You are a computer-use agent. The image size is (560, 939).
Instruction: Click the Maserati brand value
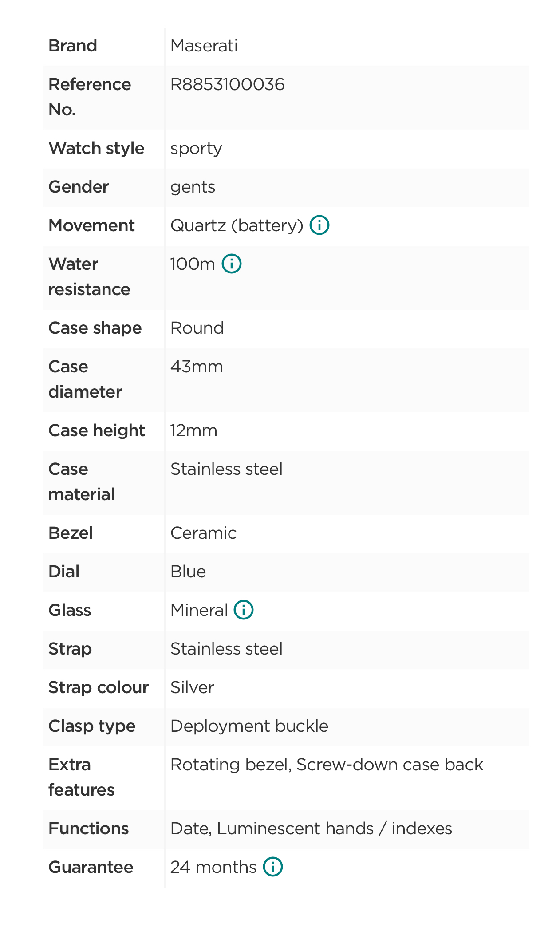click(x=204, y=46)
